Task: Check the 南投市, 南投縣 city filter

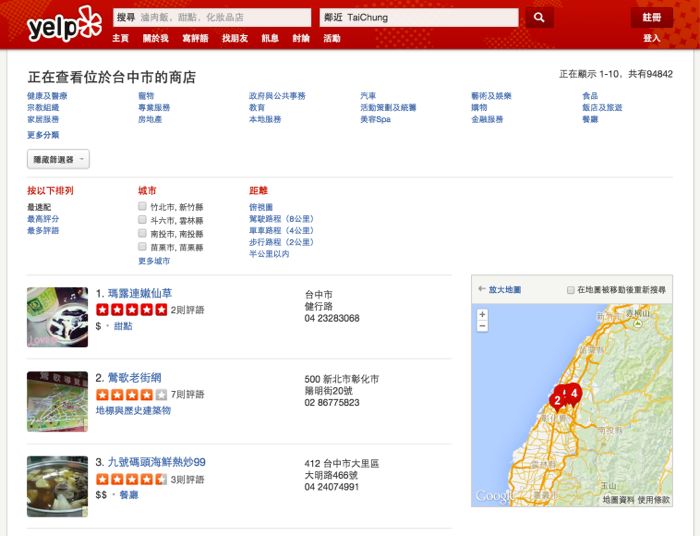Action: pyautogui.click(x=142, y=233)
